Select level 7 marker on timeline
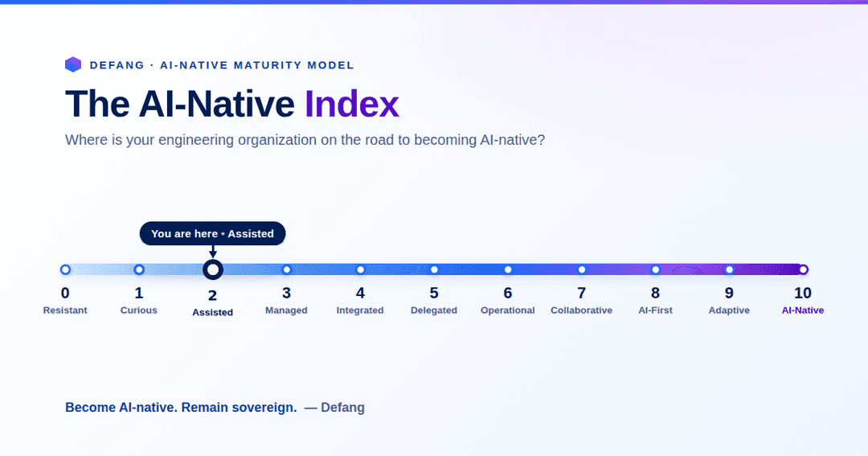The height and width of the screenshot is (456, 868). (582, 270)
